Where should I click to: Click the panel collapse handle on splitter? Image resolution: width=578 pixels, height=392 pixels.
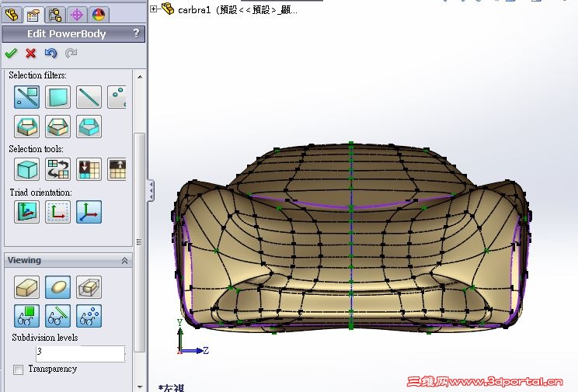[151, 190]
